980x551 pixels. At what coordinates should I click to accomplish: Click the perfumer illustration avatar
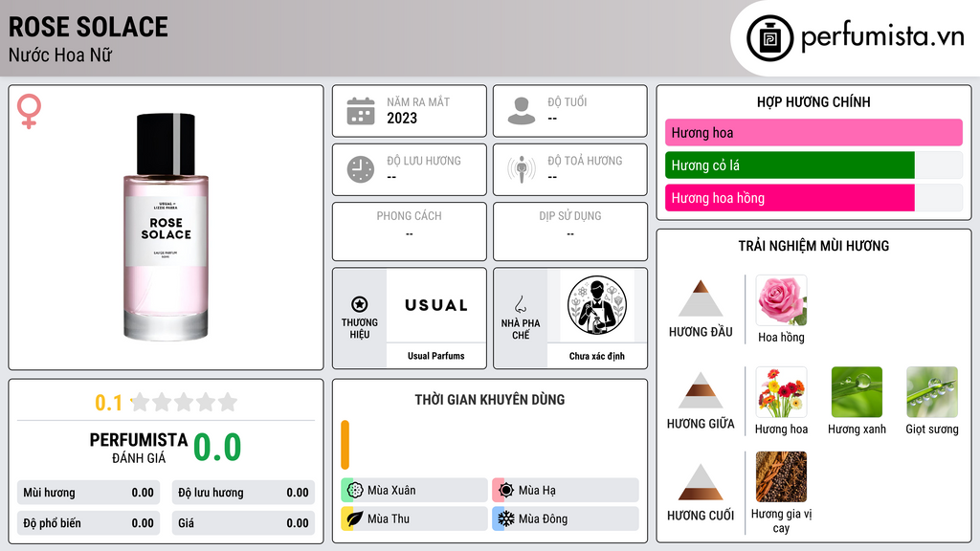click(597, 305)
